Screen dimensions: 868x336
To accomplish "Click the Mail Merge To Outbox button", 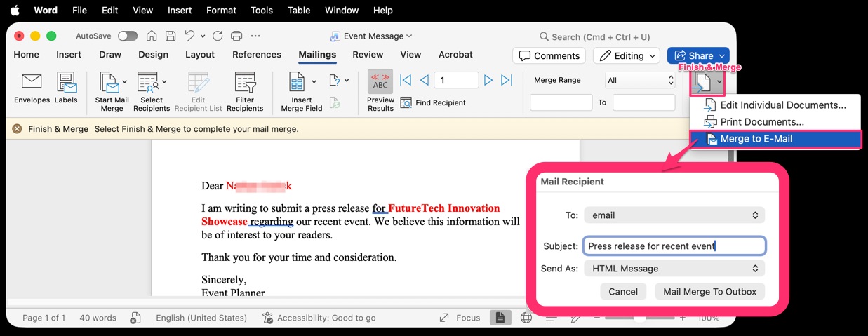I will click(709, 292).
